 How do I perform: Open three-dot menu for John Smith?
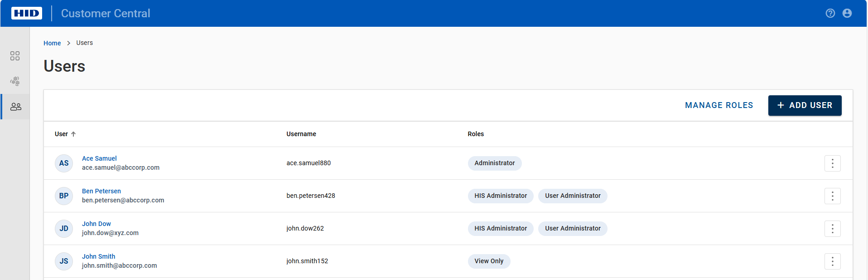click(832, 261)
